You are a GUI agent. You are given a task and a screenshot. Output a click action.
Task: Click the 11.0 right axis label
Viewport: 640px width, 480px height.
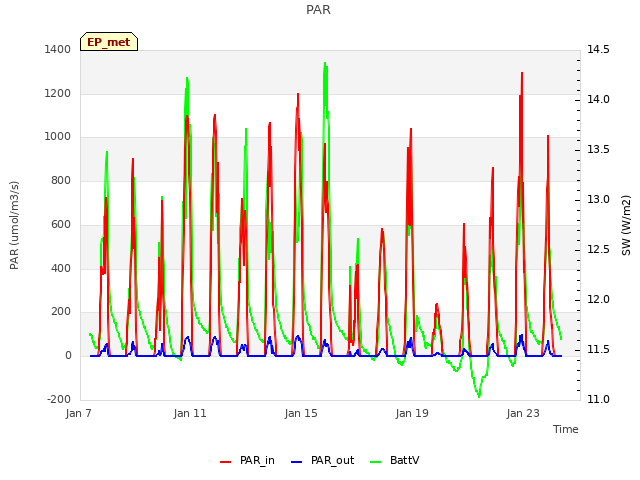point(598,399)
